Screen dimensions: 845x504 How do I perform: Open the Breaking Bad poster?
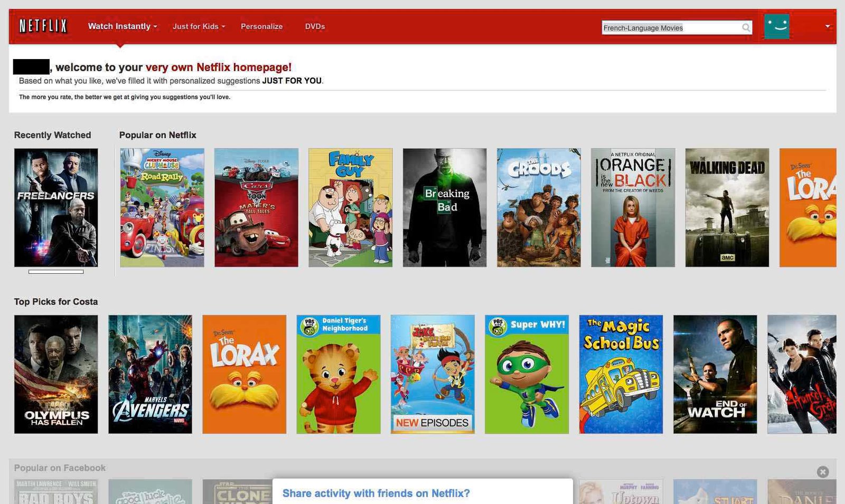(445, 207)
